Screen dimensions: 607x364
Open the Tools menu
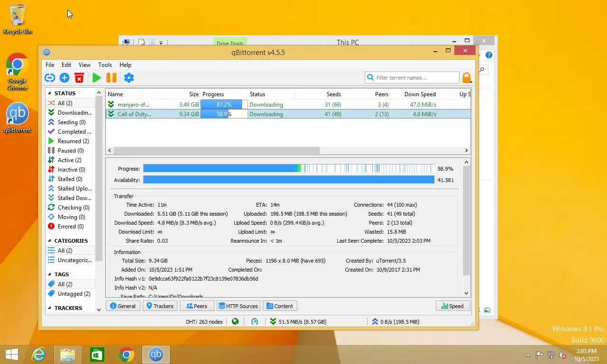[x=105, y=65]
